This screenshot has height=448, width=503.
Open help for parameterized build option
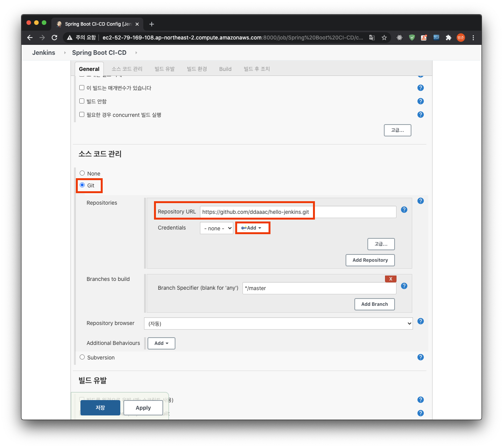click(421, 88)
